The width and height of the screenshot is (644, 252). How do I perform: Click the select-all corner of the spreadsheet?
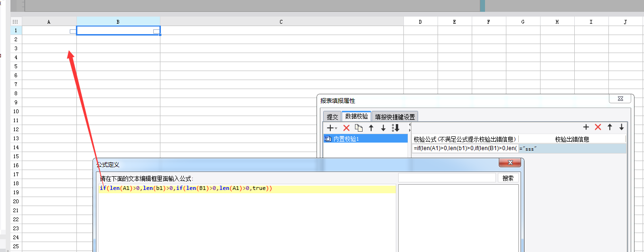[x=16, y=22]
